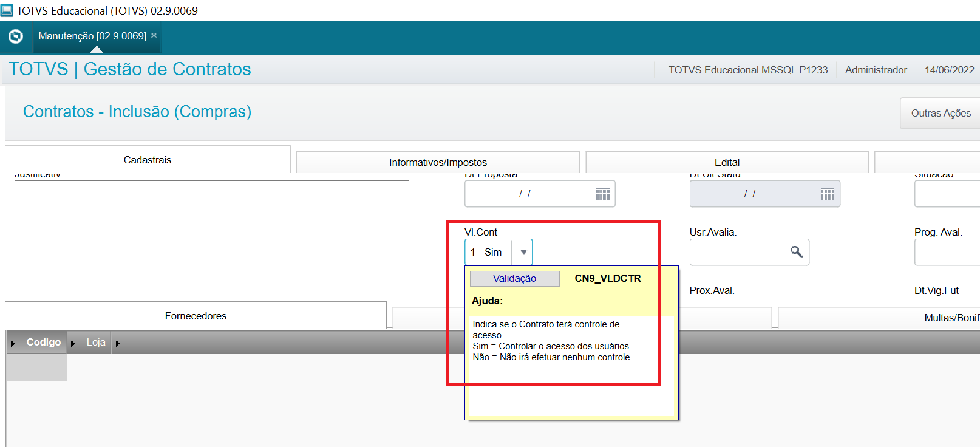Click the Dt Proposta date field
This screenshot has height=447, width=980.
[540, 194]
